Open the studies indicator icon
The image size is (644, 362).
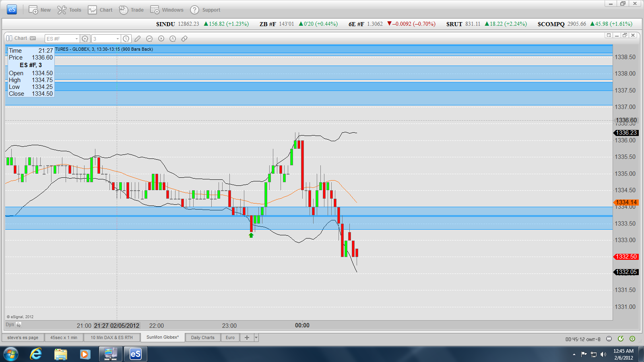tap(149, 39)
